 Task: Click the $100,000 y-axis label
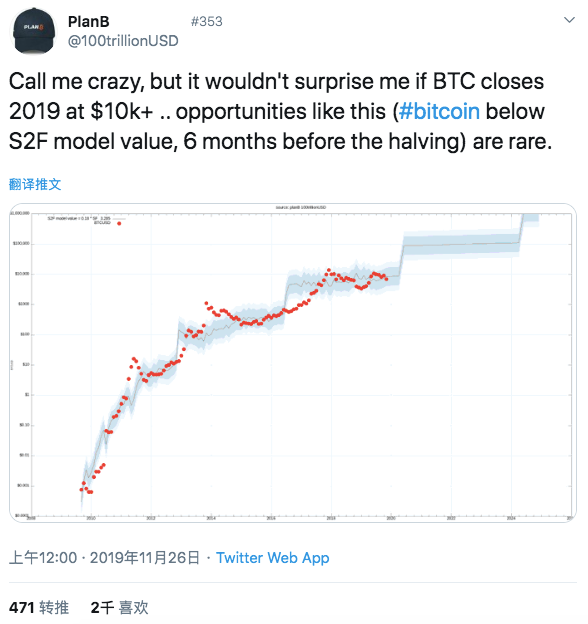[21, 244]
